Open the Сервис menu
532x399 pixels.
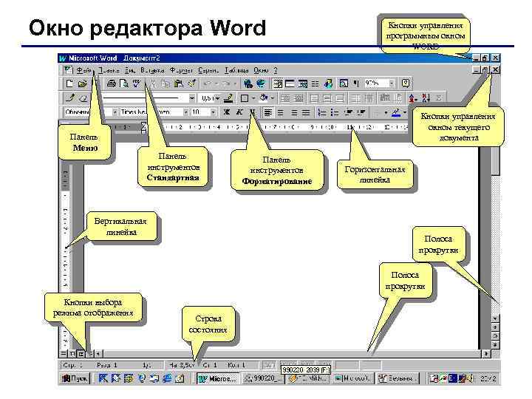click(208, 70)
